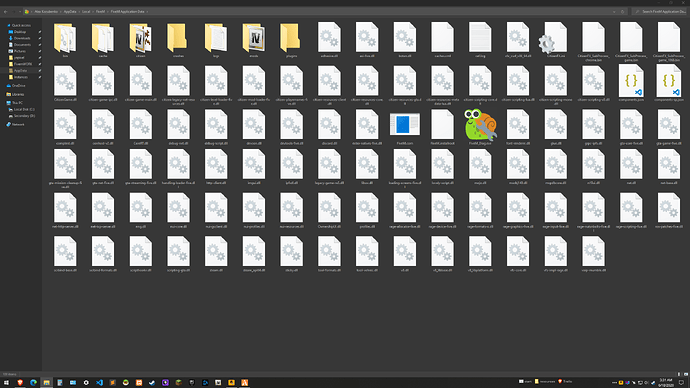Viewport: 690px width, 388px height.
Task: Click FiveM breadcrumb in address bar
Action: (100, 11)
